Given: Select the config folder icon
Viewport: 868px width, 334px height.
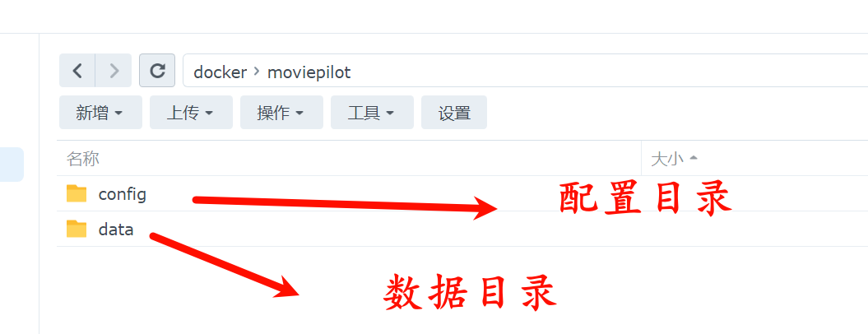Looking at the screenshot, I should (77, 193).
